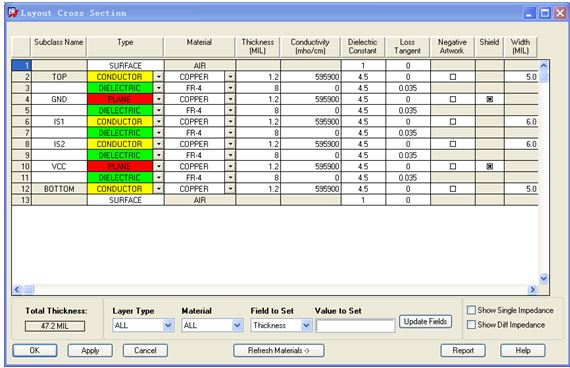The width and height of the screenshot is (570, 368).
Task: Close the Layout Cross Section dialog
Action: [x=560, y=13]
